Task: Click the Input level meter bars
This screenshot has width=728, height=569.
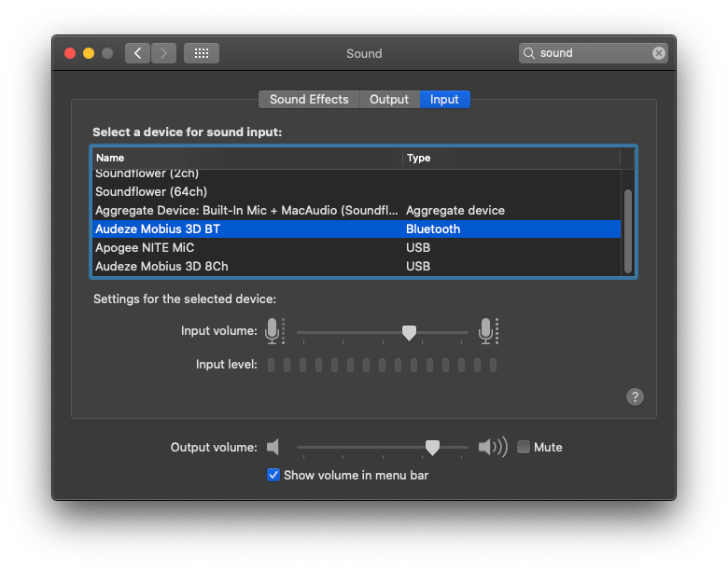Action: (x=382, y=366)
